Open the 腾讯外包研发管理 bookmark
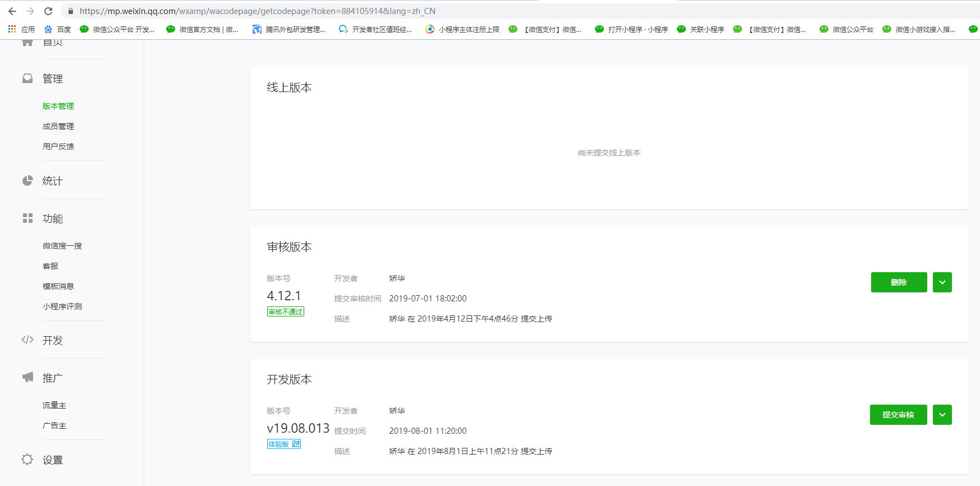 [289, 29]
